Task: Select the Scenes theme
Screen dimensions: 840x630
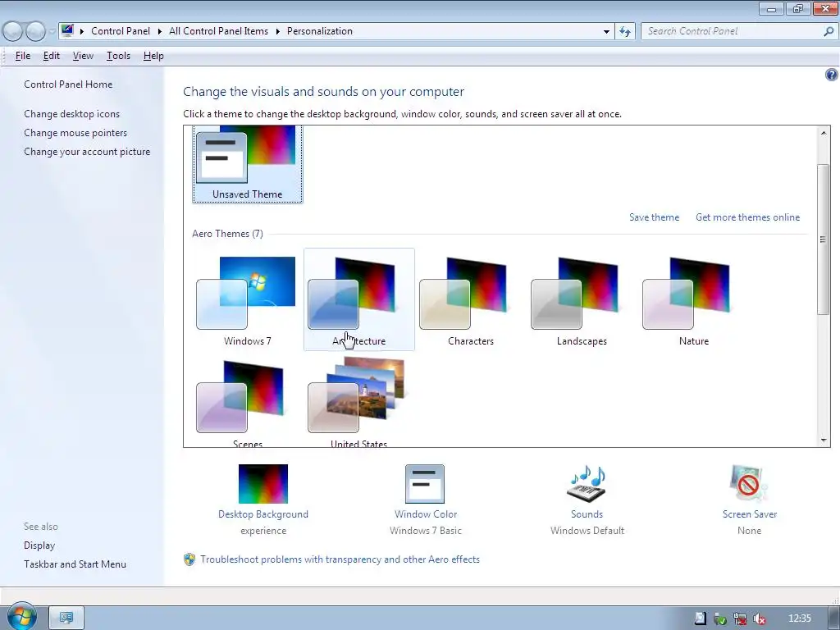Action: (x=247, y=402)
